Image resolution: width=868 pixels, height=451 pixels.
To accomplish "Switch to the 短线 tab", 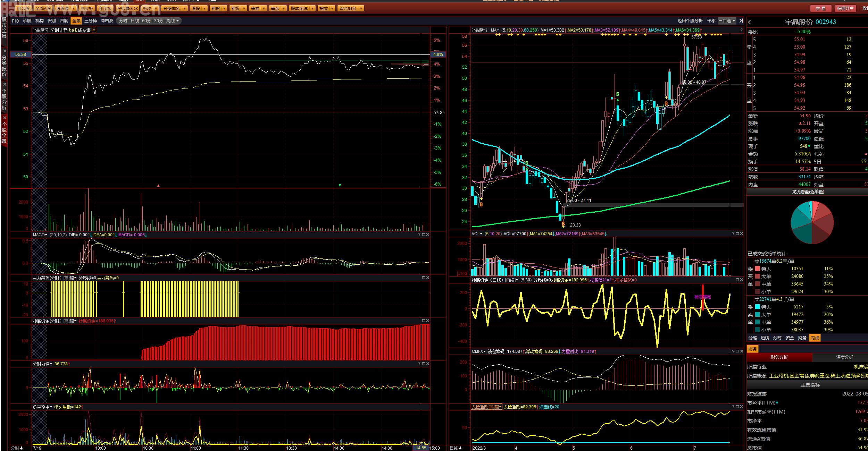I will click(x=765, y=338).
